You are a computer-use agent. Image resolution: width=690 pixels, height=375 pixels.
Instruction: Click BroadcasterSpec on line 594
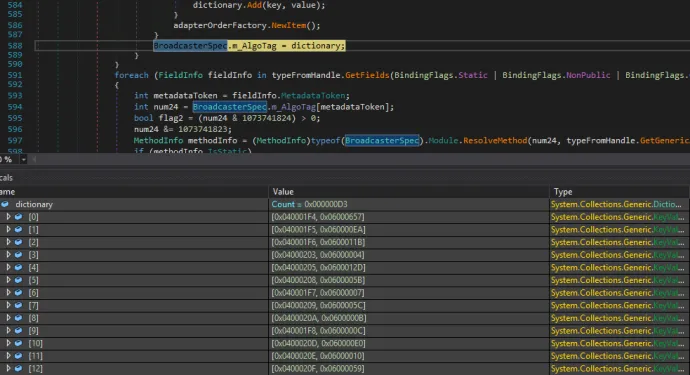pyautogui.click(x=229, y=107)
